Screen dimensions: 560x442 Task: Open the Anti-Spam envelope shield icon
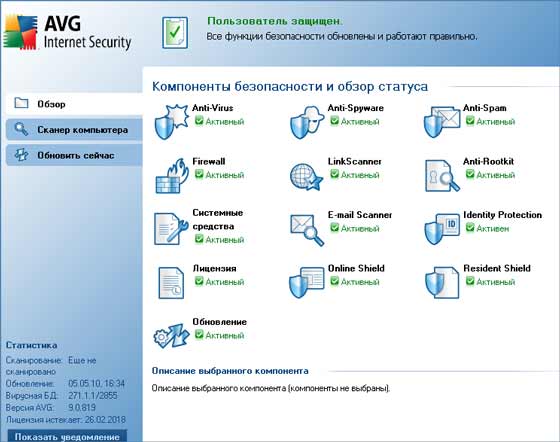442,122
